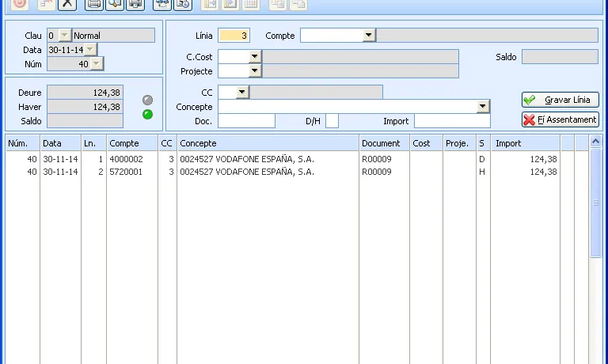Click date 30-11-14 in line 2
Screen dimensions: 608x364
(60, 172)
